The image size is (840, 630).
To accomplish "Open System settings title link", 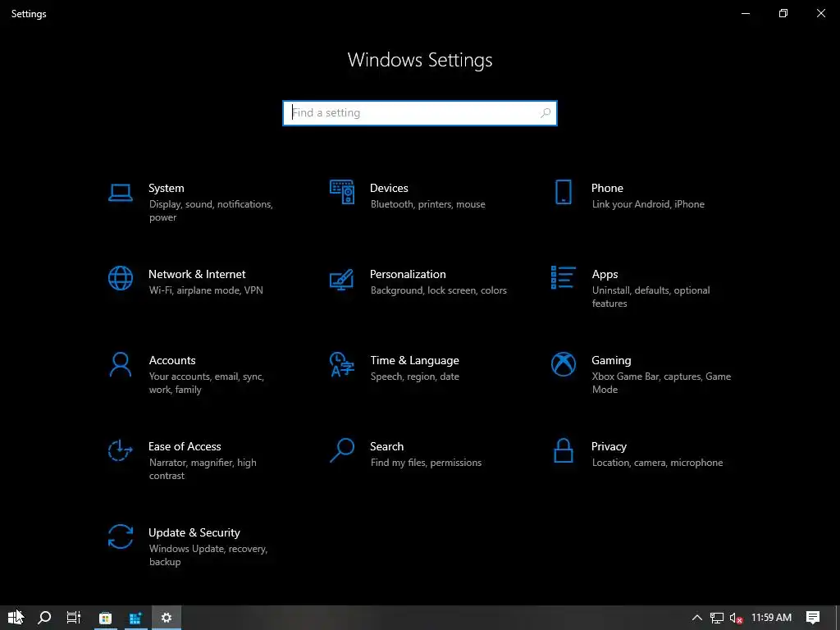I will 166,188.
